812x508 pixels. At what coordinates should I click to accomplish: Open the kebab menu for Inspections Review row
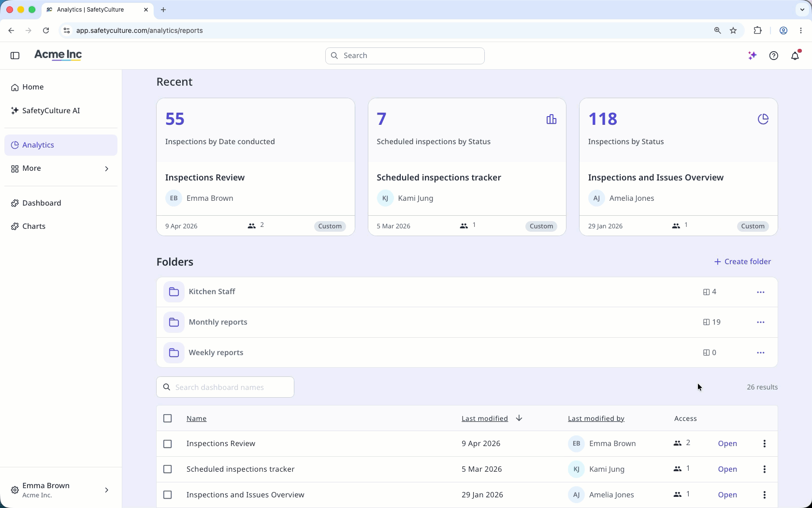click(x=765, y=444)
